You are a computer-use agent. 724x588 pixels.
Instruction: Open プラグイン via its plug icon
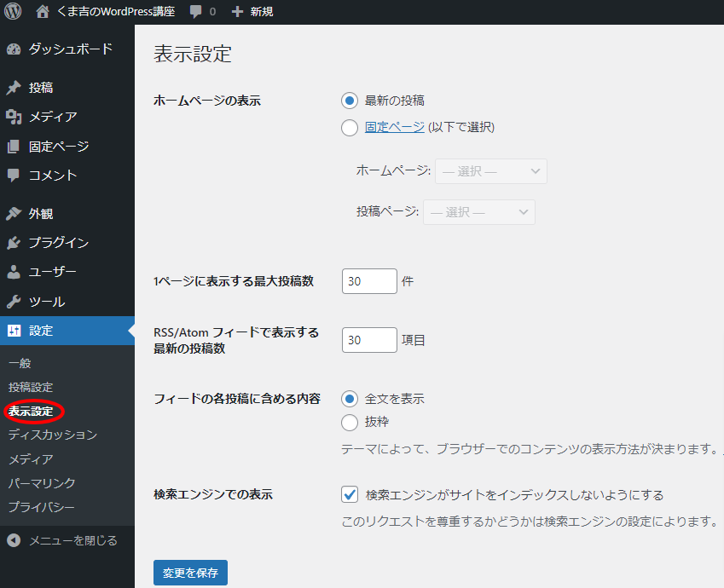click(14, 243)
